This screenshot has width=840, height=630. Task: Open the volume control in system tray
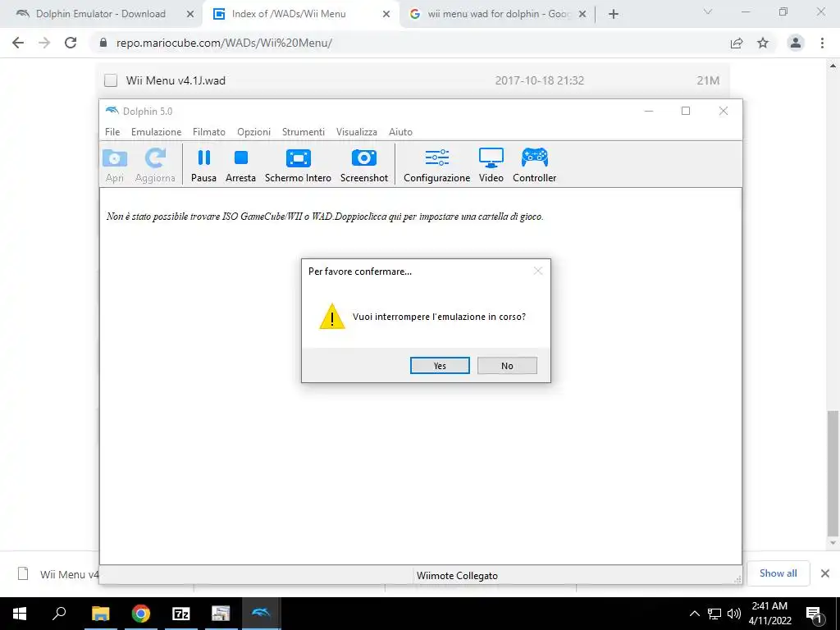734,614
